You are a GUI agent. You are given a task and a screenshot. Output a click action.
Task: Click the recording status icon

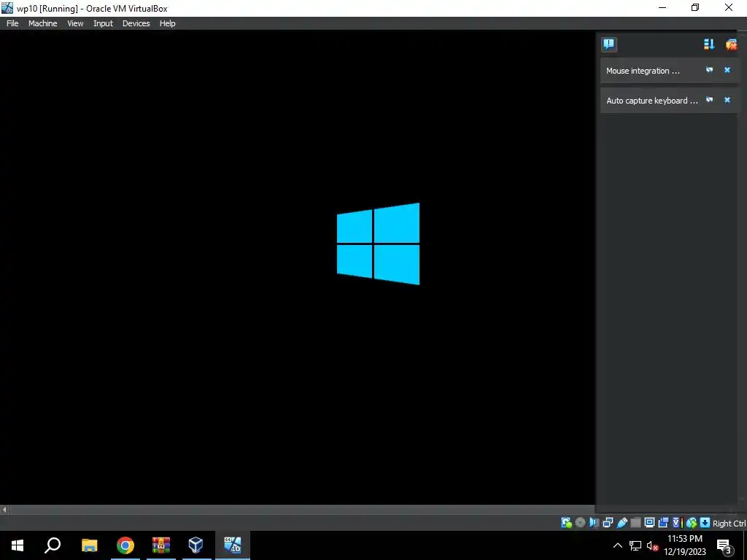662,523
